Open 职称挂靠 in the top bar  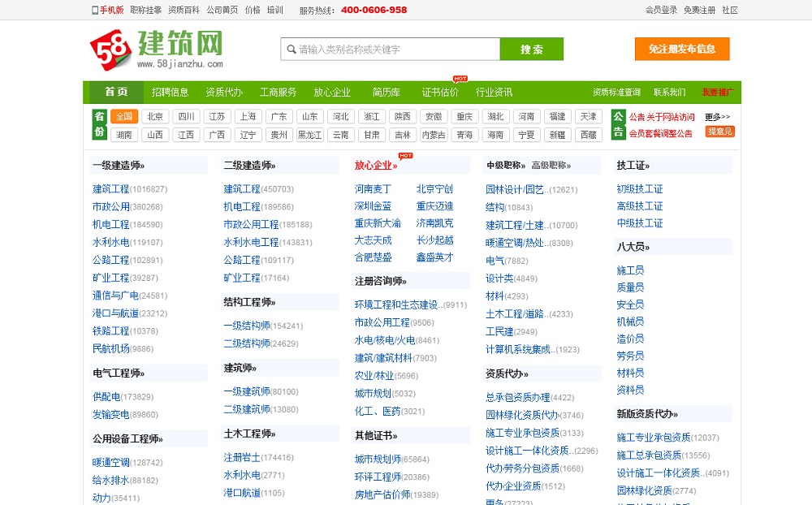coord(146,10)
